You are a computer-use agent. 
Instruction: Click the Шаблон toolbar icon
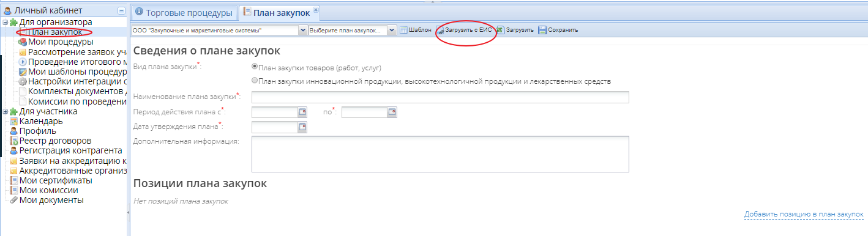click(x=403, y=30)
